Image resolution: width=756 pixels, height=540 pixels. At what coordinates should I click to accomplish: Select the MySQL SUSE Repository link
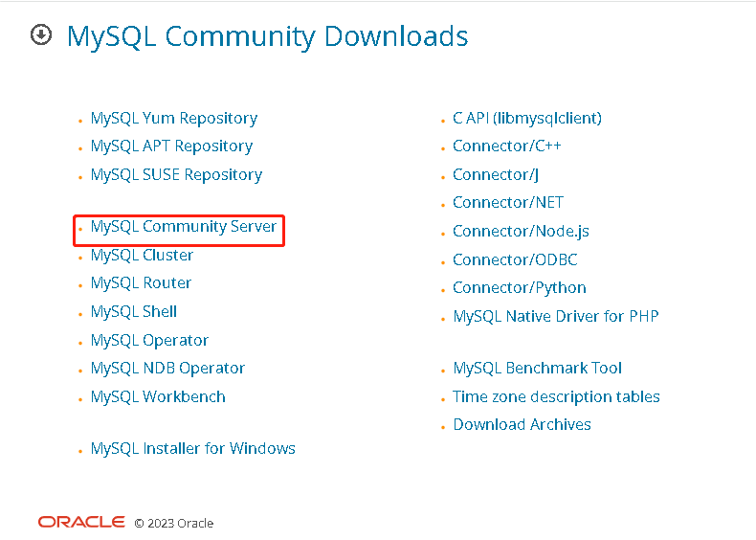pos(176,175)
